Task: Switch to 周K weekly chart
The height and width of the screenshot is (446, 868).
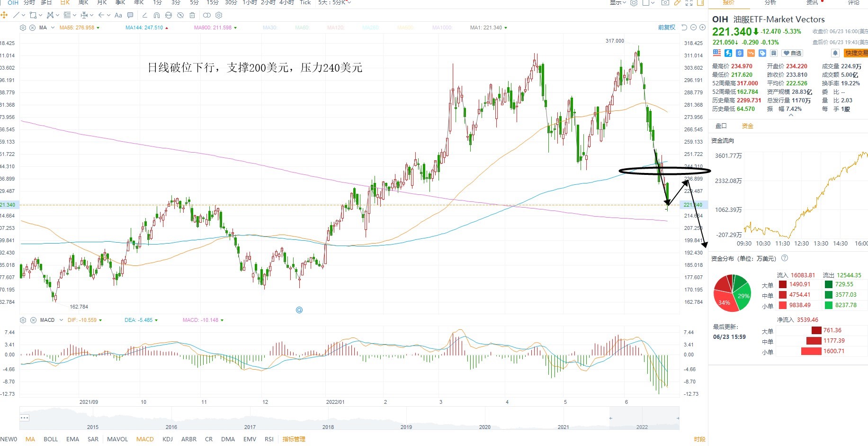Action: tap(83, 3)
